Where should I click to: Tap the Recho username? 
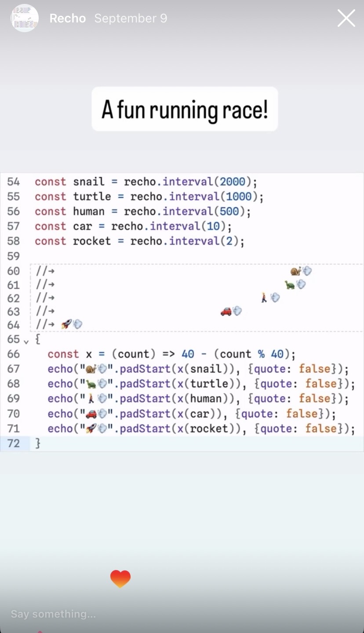coord(67,18)
